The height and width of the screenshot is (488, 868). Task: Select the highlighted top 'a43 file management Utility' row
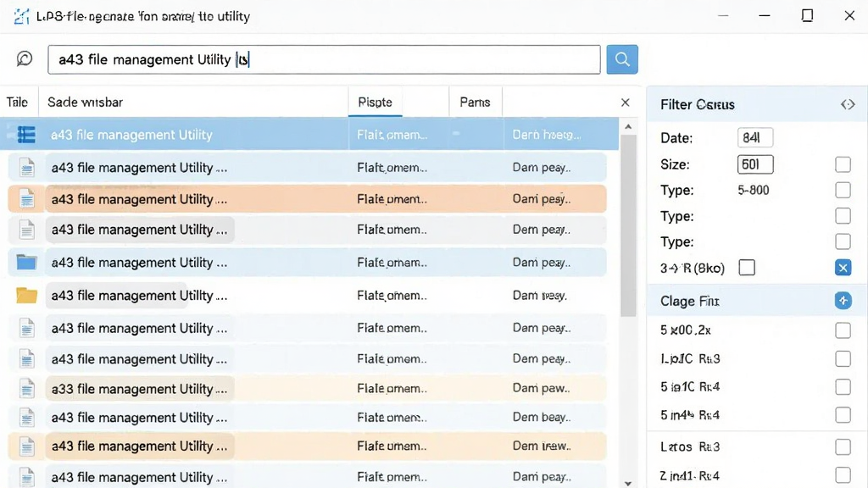(x=309, y=135)
